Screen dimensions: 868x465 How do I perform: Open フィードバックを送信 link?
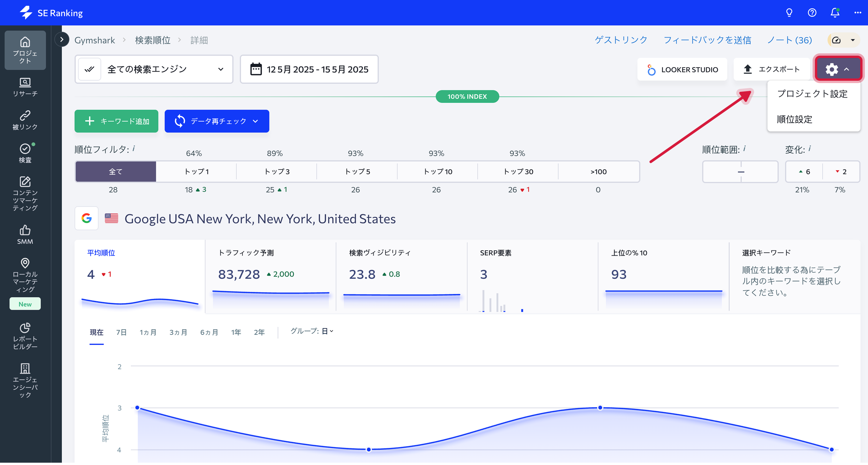pos(707,40)
